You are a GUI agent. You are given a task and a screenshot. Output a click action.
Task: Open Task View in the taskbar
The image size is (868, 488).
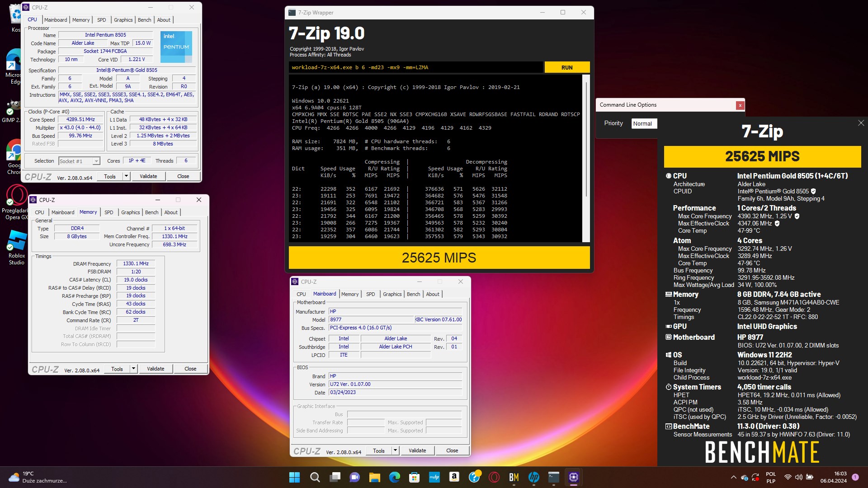tap(335, 477)
